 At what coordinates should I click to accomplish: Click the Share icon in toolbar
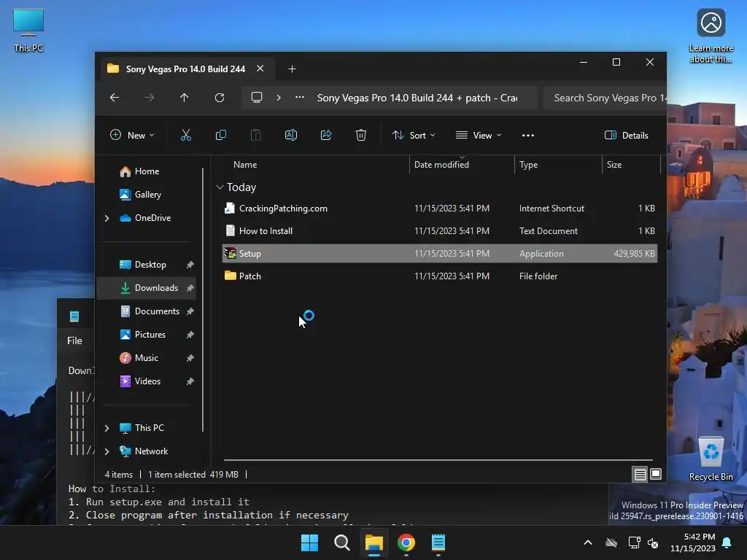[x=326, y=135]
